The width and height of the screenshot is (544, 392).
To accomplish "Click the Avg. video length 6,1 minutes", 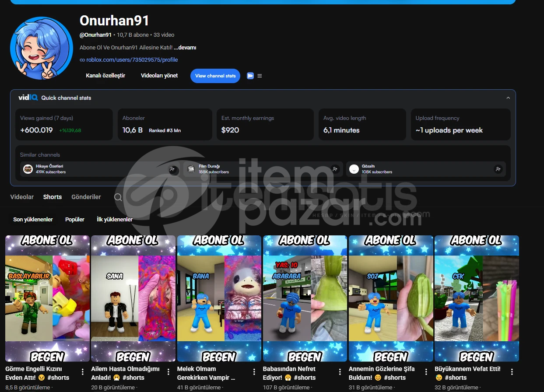I will click(341, 130).
